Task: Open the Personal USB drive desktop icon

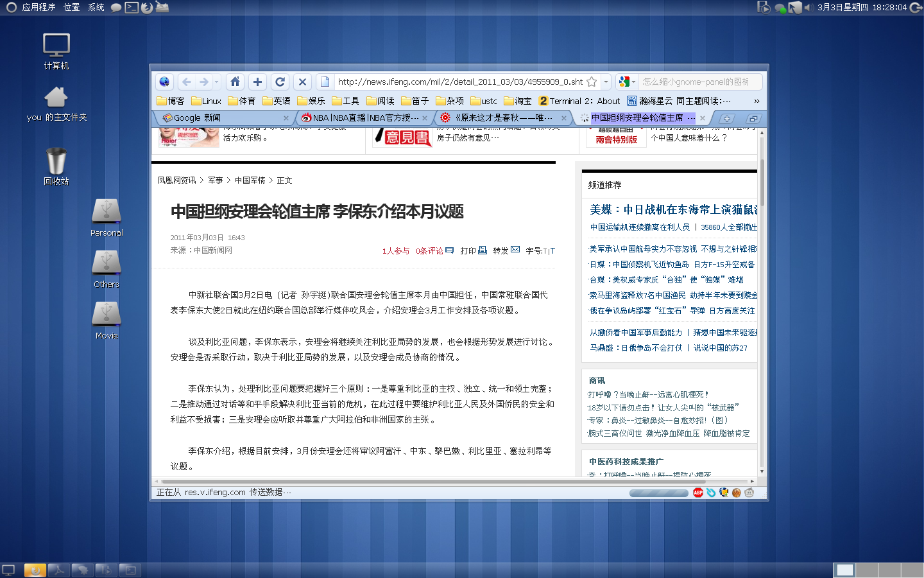Action: pos(107,218)
